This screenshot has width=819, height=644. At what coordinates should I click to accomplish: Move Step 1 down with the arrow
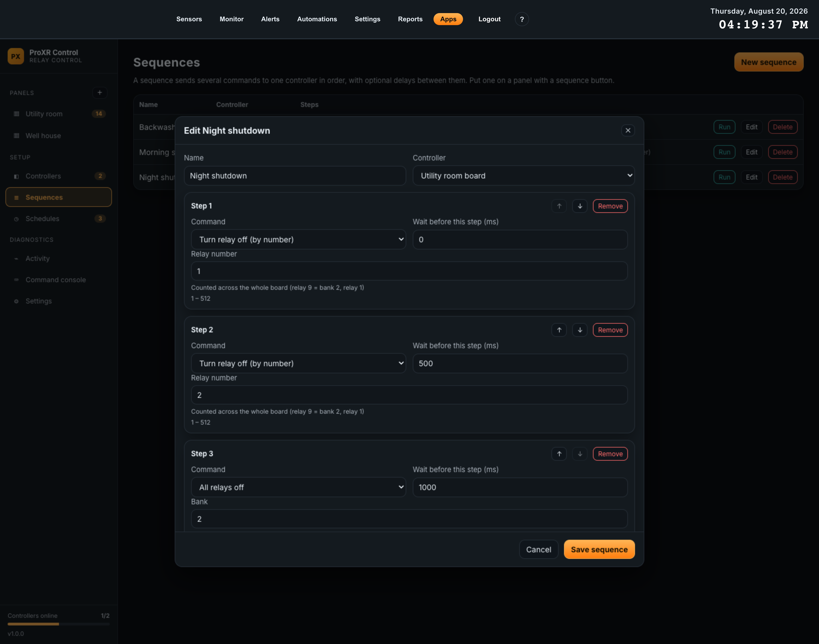(580, 206)
